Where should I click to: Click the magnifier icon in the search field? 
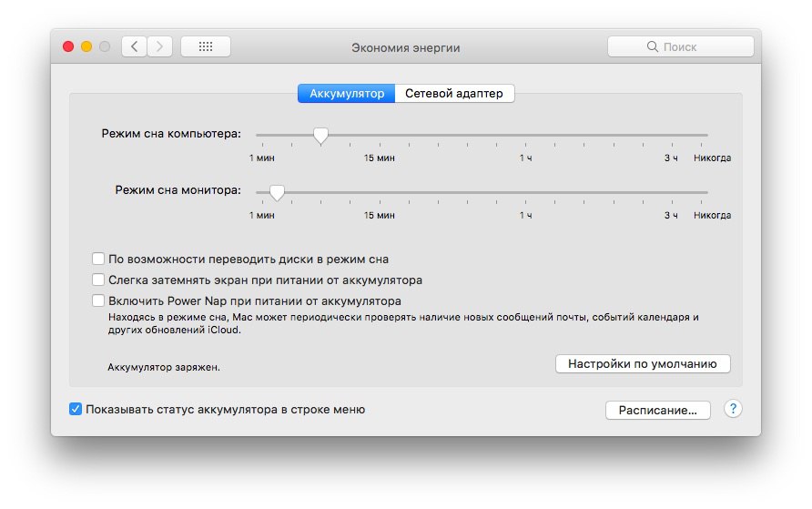click(652, 46)
